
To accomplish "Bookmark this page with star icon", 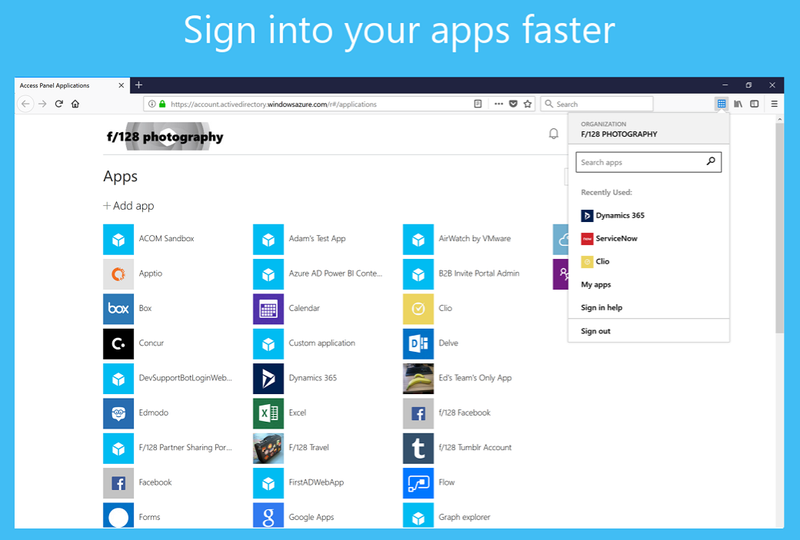I will (528, 104).
